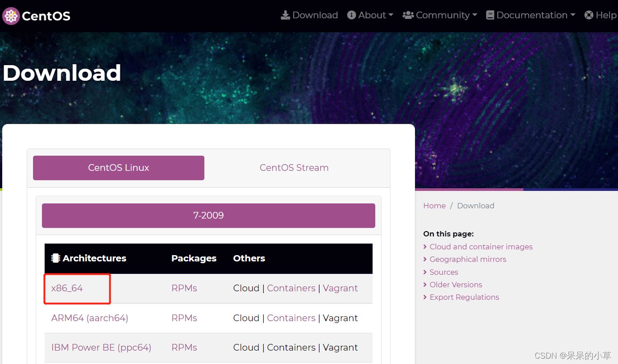
Task: Click Cloud in the ARM64 row
Action: point(246,318)
